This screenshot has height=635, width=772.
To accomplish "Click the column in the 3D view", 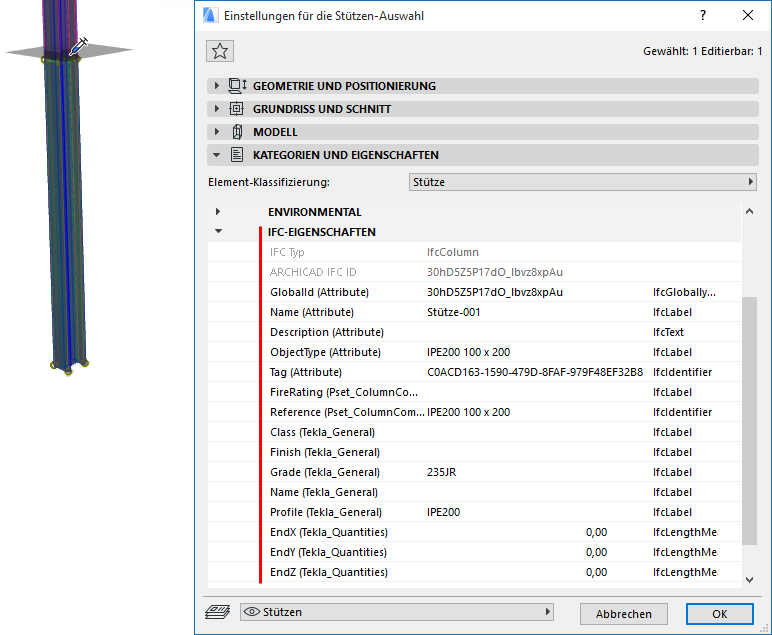I will click(66, 212).
